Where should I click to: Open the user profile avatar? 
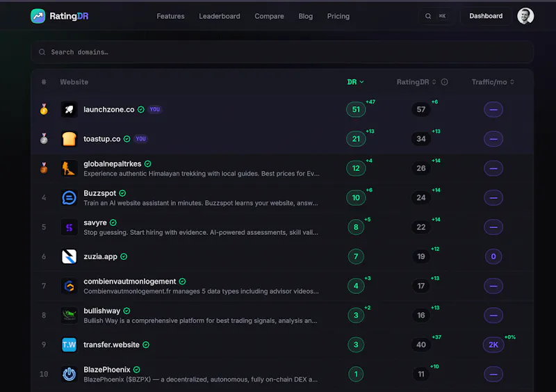[525, 16]
